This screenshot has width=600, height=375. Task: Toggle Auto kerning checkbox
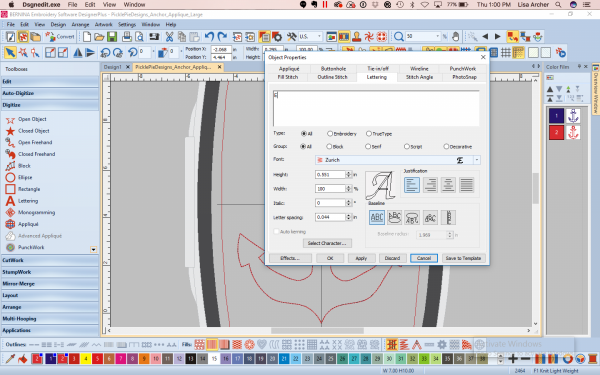click(276, 232)
